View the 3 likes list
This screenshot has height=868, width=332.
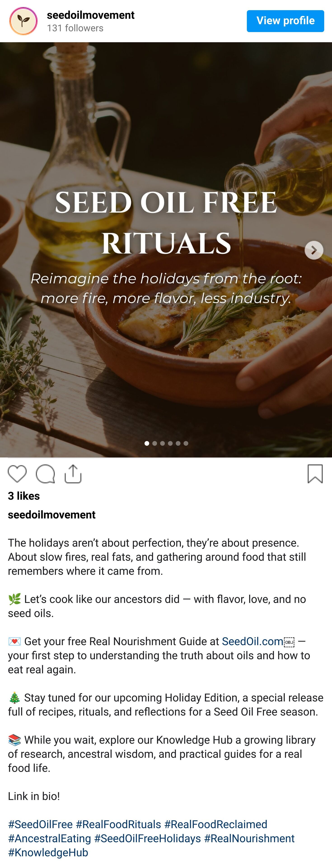(24, 496)
